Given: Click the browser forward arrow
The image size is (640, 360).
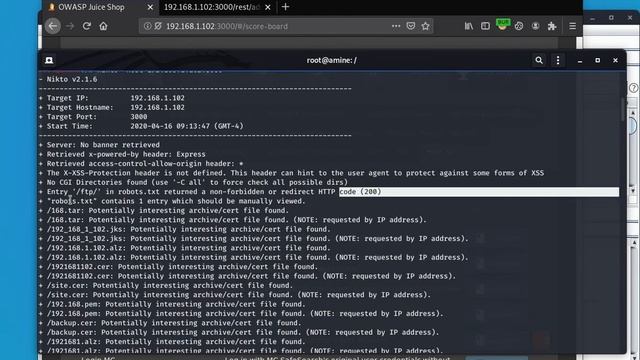Looking at the screenshot, I should [70, 26].
